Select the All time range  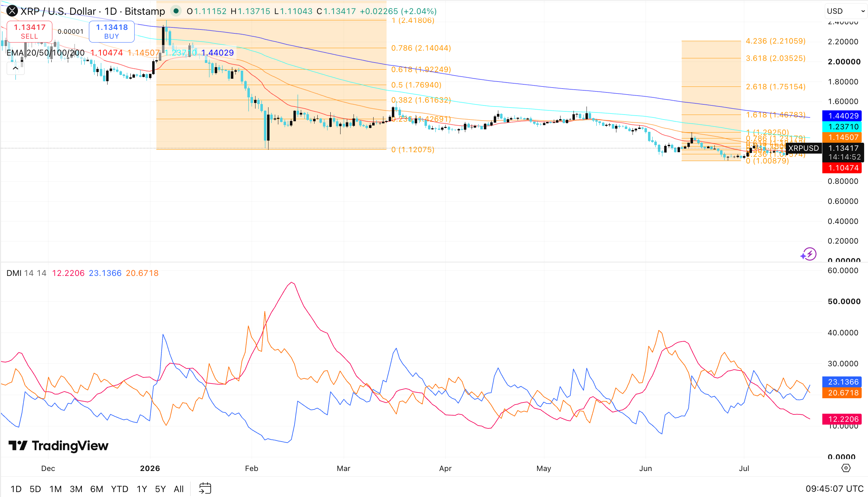(x=179, y=489)
